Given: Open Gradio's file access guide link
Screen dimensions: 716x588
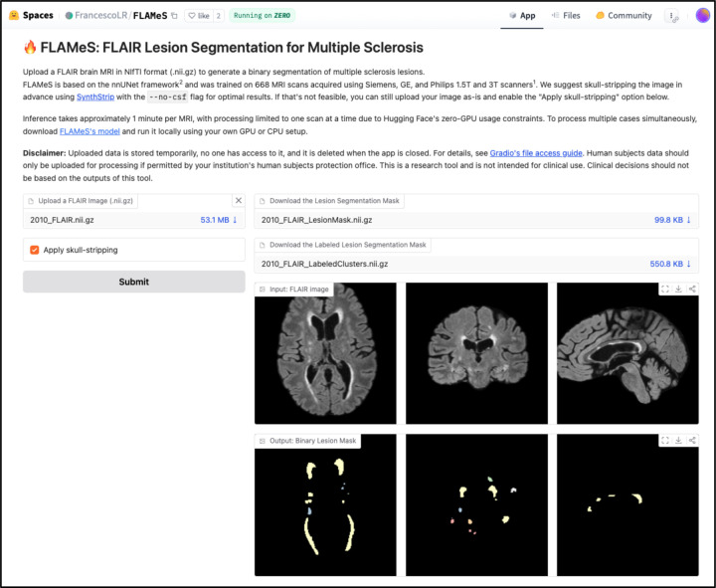Looking at the screenshot, I should pyautogui.click(x=536, y=153).
